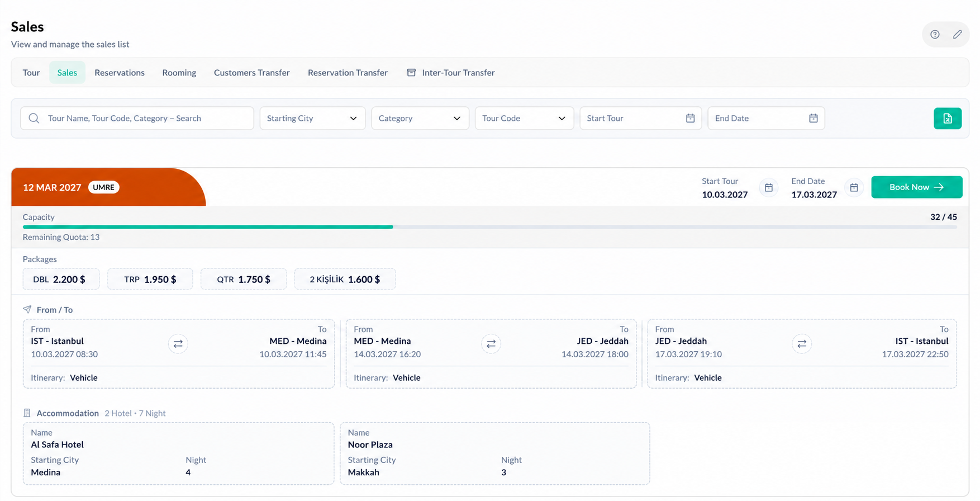The width and height of the screenshot is (980, 501).
Task: Click the Noor Plaza hotel name
Action: click(370, 445)
